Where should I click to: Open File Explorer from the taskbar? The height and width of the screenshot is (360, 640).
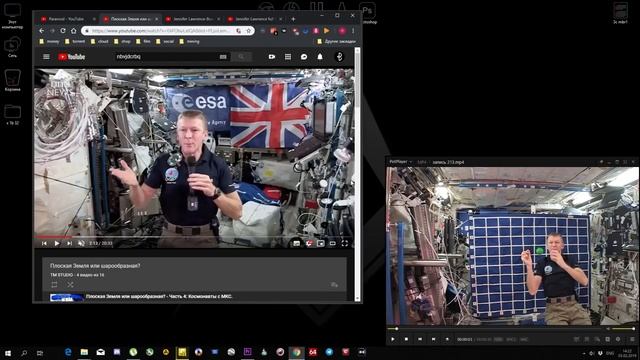click(84, 352)
